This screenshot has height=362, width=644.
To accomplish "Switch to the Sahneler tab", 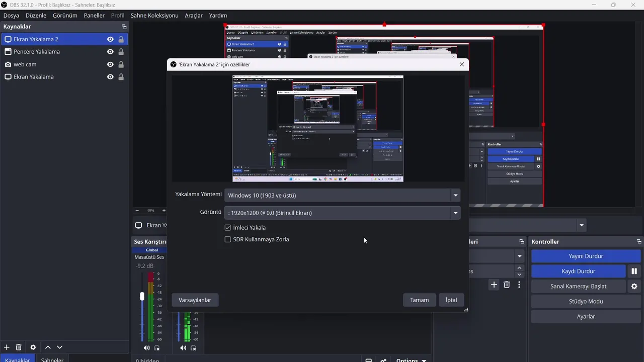I will pos(52,359).
